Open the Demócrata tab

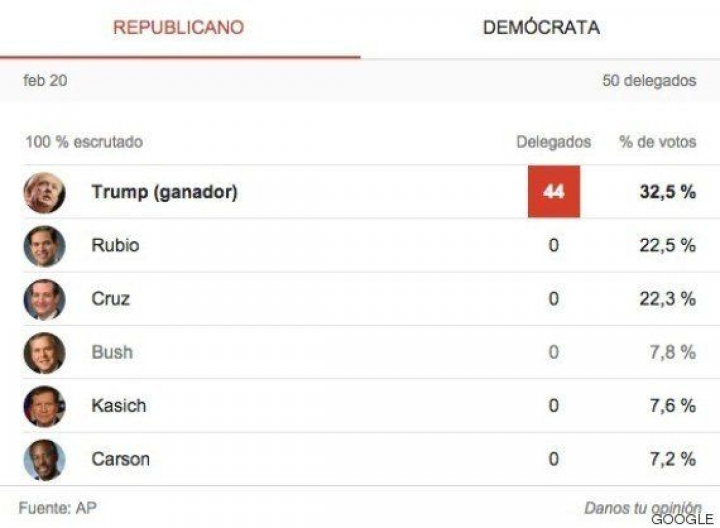pyautogui.click(x=541, y=28)
